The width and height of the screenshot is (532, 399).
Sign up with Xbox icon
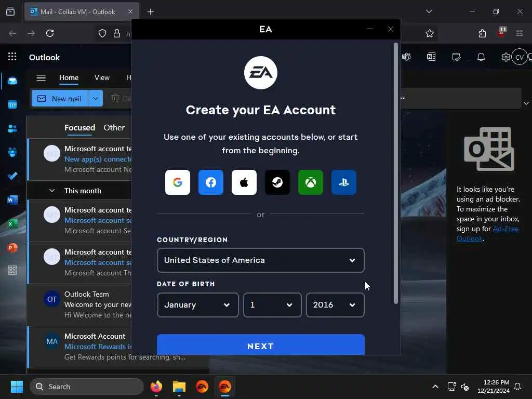coord(311,182)
